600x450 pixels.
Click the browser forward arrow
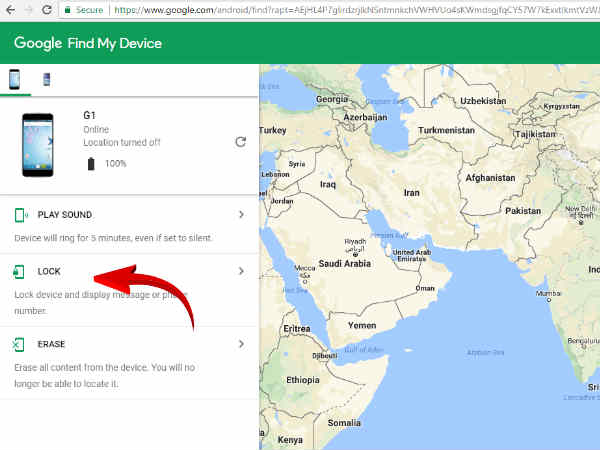point(29,10)
